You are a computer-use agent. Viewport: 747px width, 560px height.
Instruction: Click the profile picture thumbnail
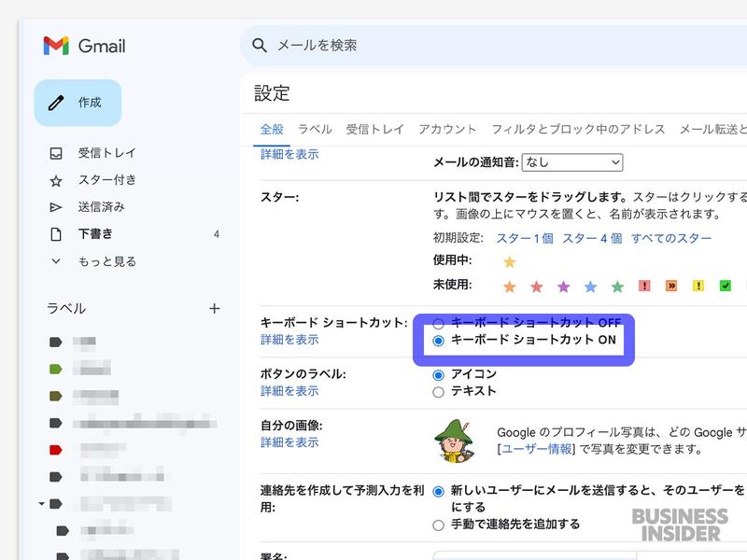[455, 441]
